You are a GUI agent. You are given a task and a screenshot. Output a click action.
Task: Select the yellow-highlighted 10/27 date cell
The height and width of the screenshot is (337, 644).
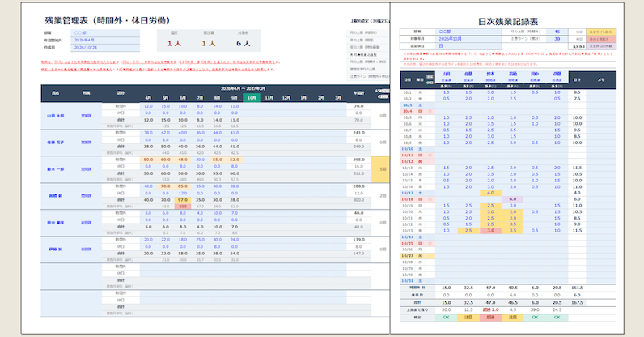pos(407,256)
